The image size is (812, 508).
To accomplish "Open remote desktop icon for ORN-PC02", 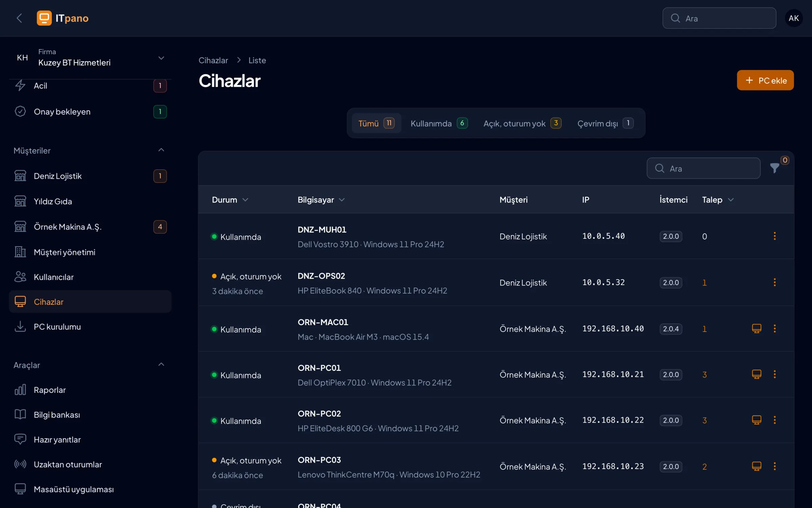I will tap(757, 420).
